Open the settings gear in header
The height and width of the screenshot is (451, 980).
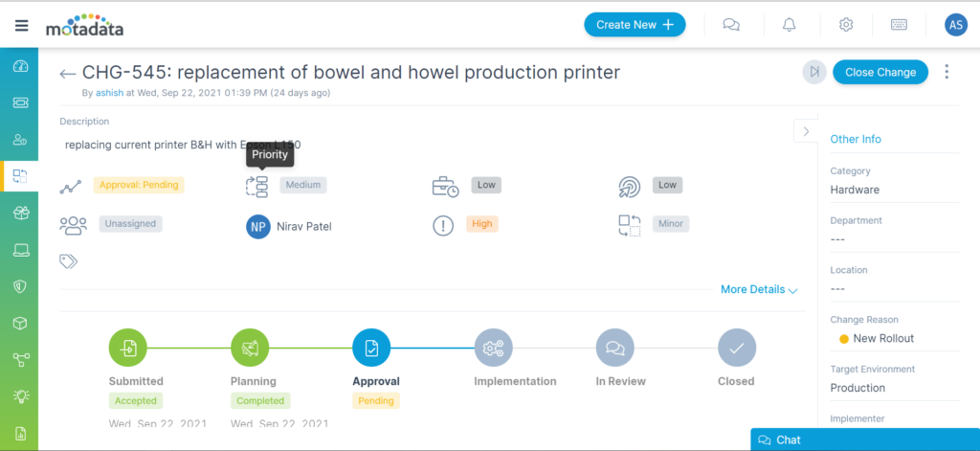[x=846, y=25]
